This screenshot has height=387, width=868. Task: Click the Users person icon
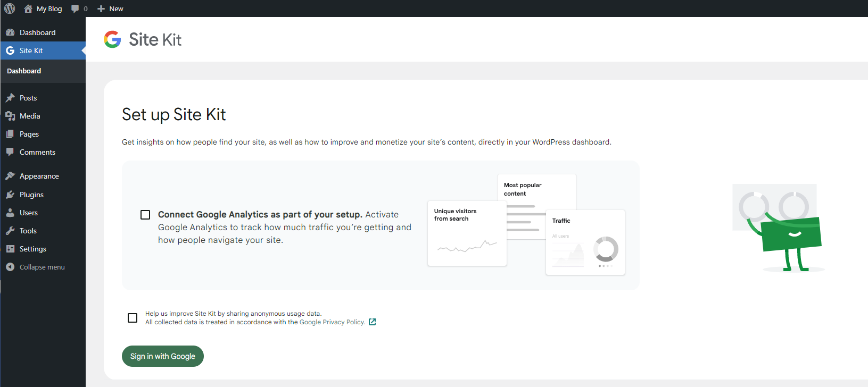[x=10, y=213]
